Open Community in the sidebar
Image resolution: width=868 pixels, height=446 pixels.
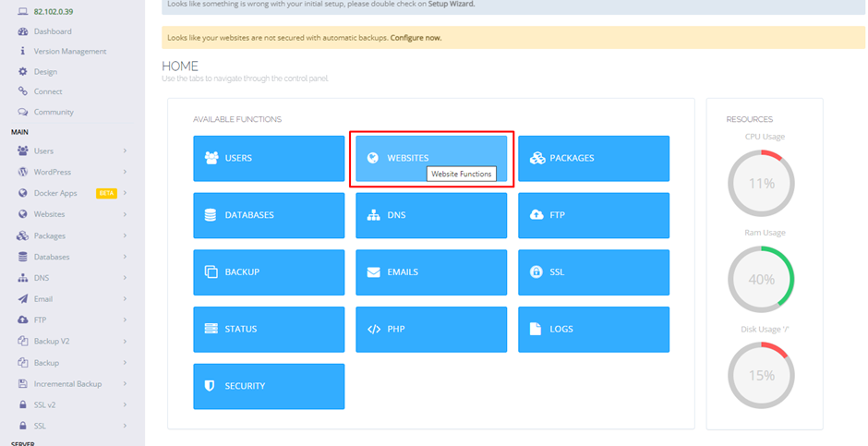(54, 112)
